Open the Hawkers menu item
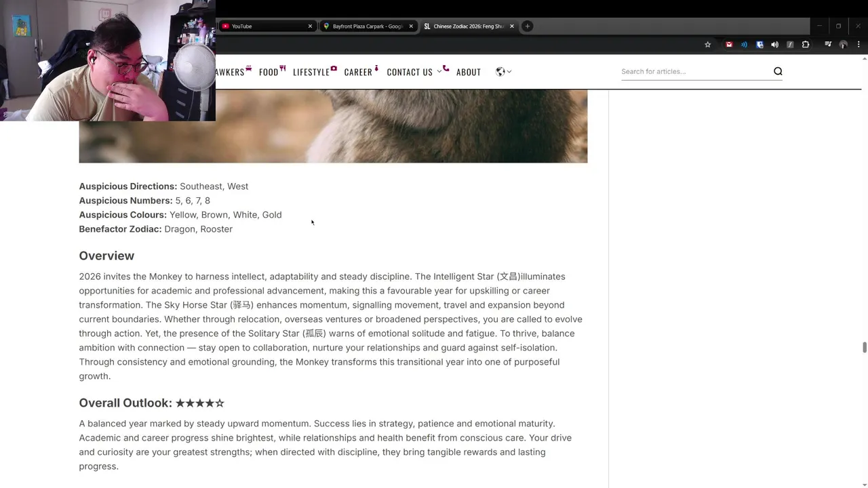 (x=233, y=71)
